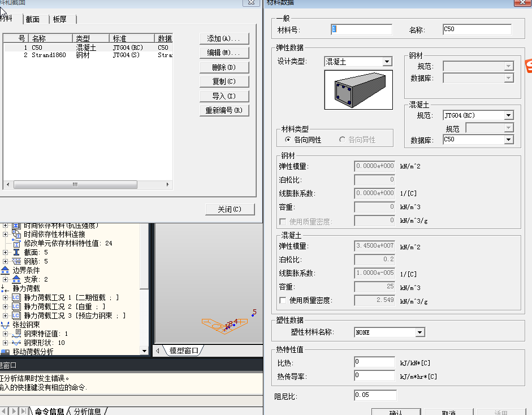Click the 支承 support icon in tree

pos(16,279)
